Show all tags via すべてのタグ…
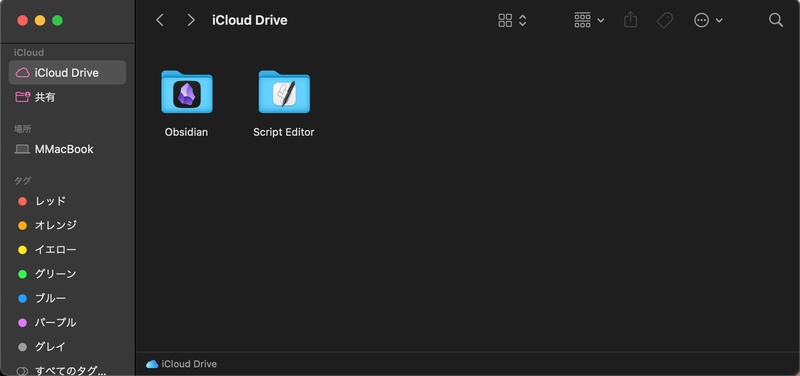800x376 pixels. pos(67,370)
